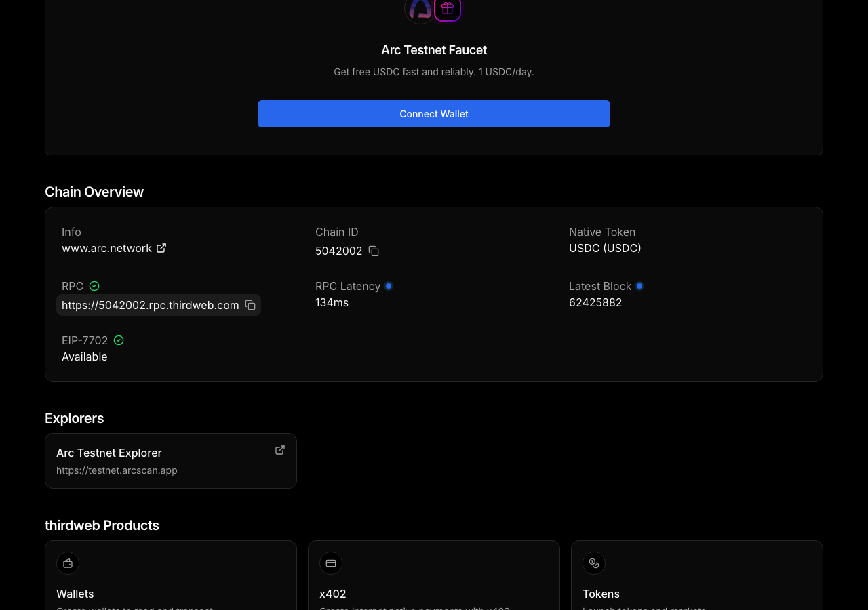Click the blue status dot beside RPC Latency
This screenshot has height=610, width=868.
click(x=389, y=286)
